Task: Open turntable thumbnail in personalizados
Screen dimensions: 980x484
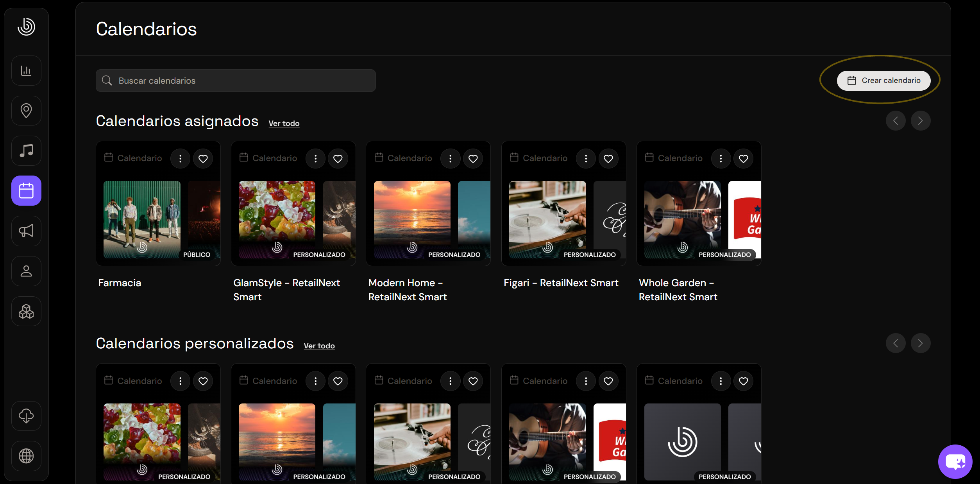Action: [x=412, y=442]
